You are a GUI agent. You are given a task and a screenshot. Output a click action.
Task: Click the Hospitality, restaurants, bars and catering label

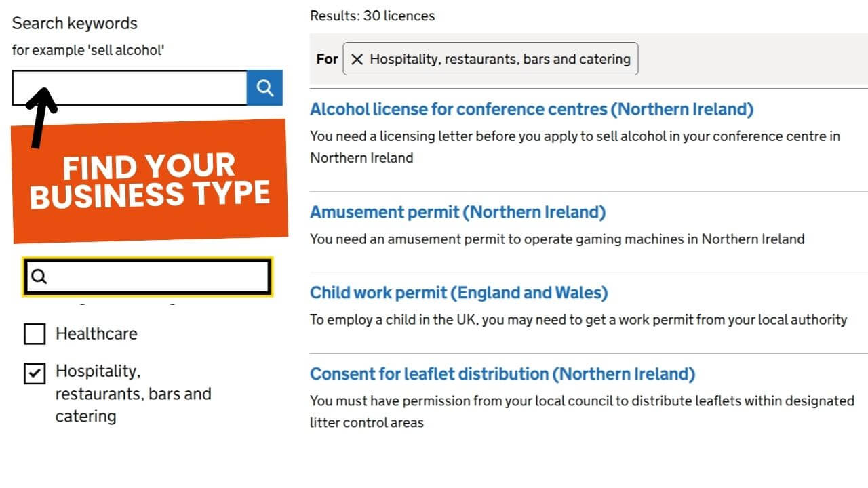point(133,393)
